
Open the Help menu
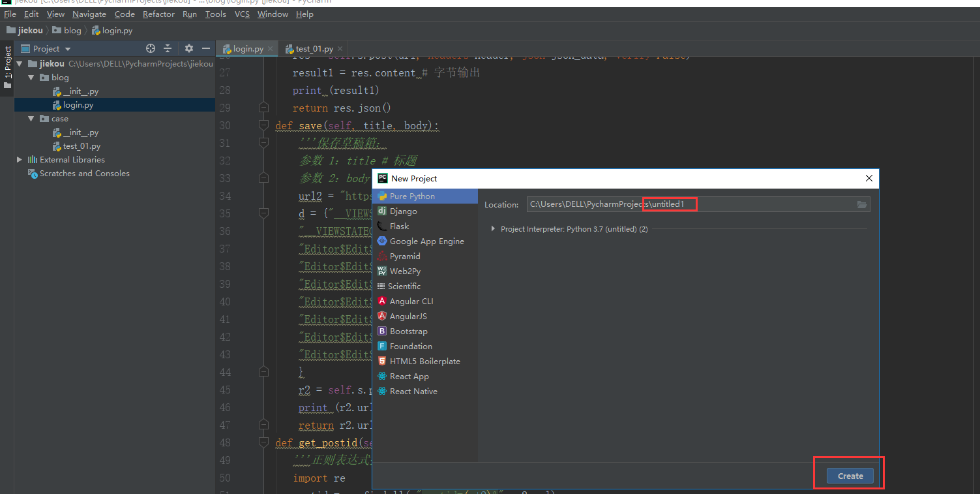(x=304, y=14)
